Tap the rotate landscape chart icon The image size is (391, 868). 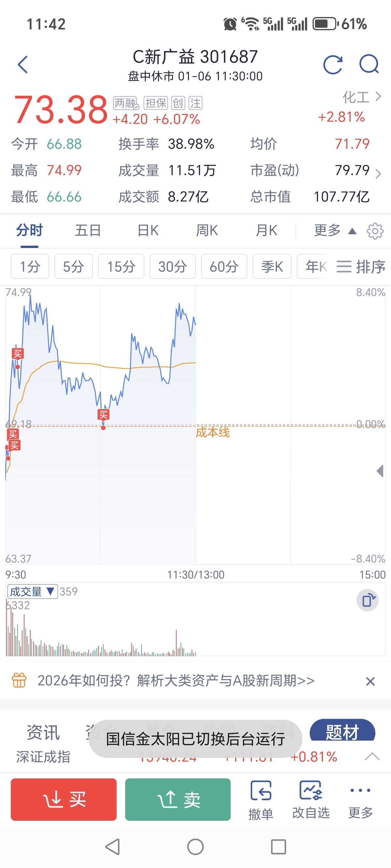(368, 600)
